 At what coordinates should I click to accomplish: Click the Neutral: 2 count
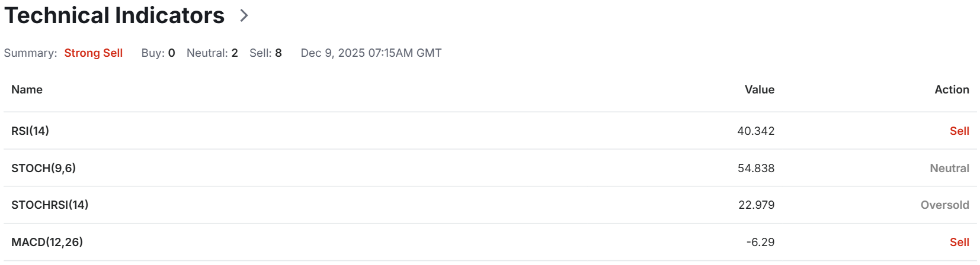[212, 53]
